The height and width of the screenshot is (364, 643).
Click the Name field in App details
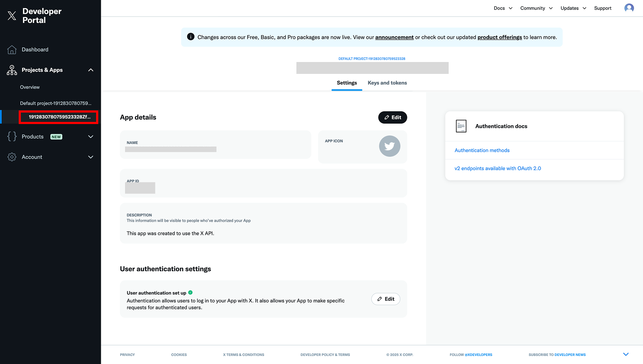tap(215, 145)
